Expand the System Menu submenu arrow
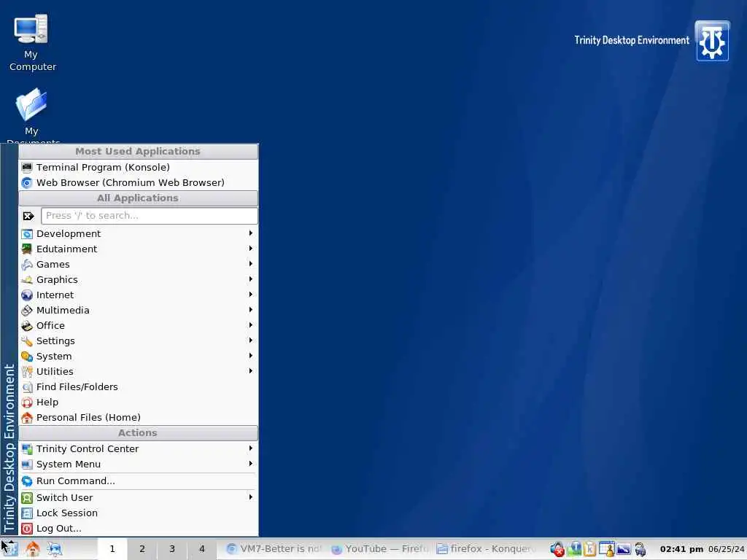This screenshot has height=560, width=747. (x=251, y=463)
